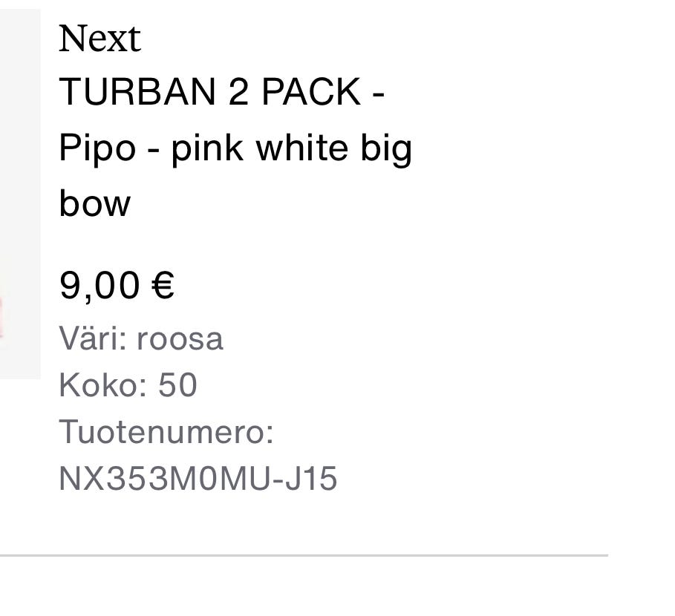
Task: Click the word 'pink' in title
Action: [x=206, y=148]
